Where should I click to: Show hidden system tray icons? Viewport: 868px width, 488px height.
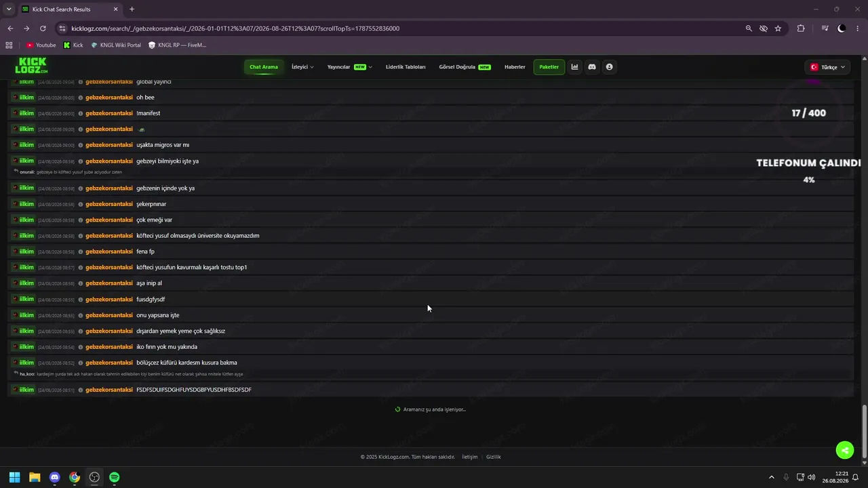click(771, 477)
